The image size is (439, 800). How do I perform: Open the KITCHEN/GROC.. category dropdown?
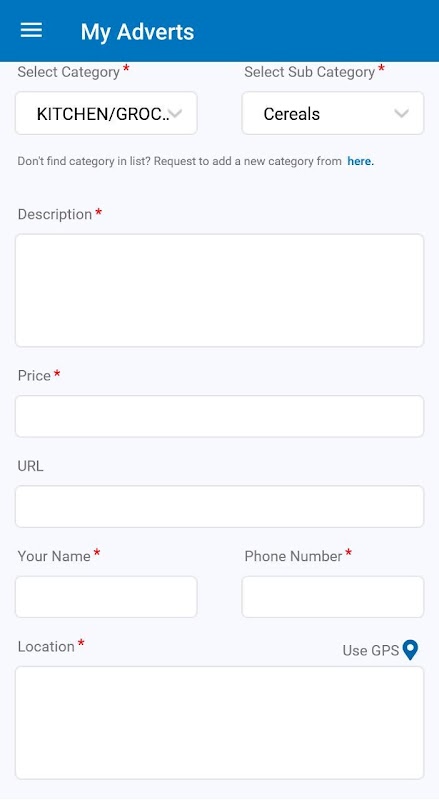(x=106, y=113)
